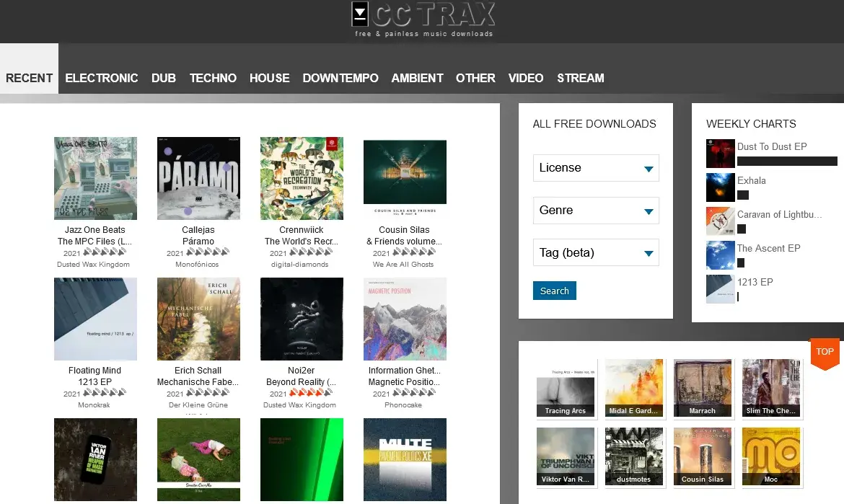The image size is (844, 504).
Task: Click the Dusted Wax Kingdom label under Jazz One Beats
Action: 93,264
